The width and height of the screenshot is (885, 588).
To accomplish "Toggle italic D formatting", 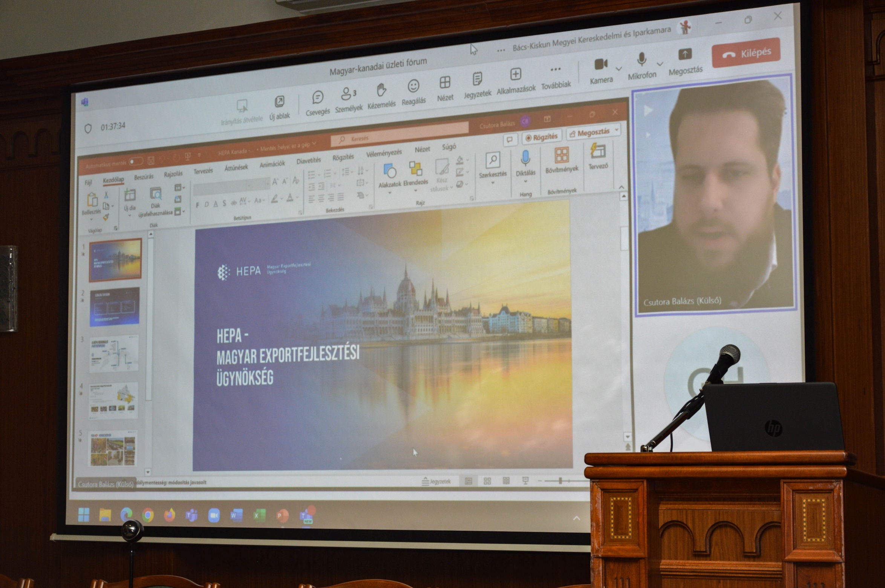I will 206,205.
